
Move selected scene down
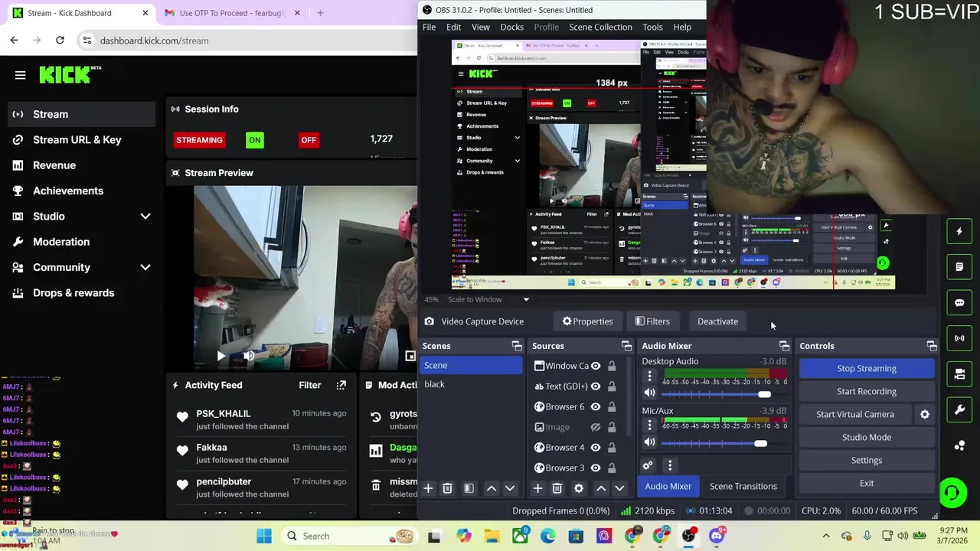(510, 488)
